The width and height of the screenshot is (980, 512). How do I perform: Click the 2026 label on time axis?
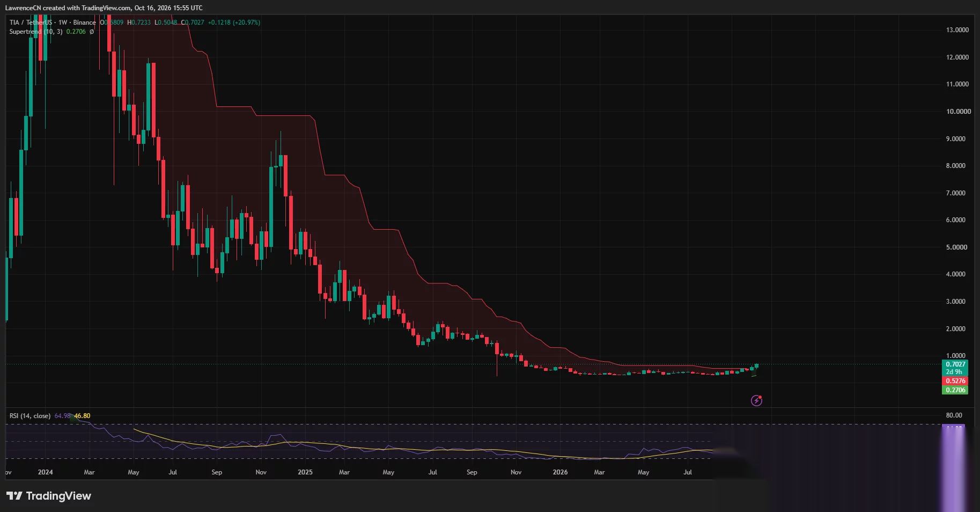tap(560, 472)
